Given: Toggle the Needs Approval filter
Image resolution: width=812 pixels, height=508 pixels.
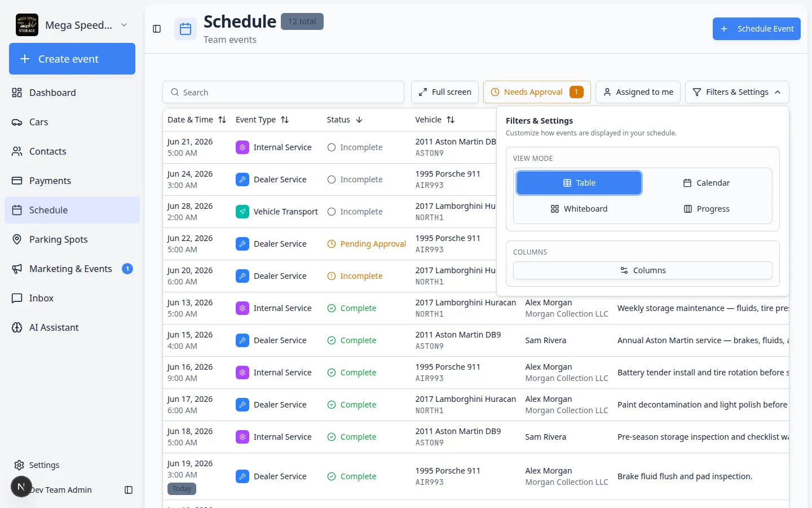Looking at the screenshot, I should [x=537, y=92].
